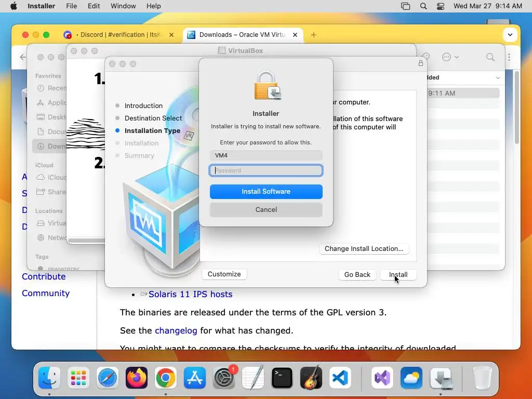Screen dimensions: 532x399
Task: Click Finder window search icon
Action: point(490,57)
